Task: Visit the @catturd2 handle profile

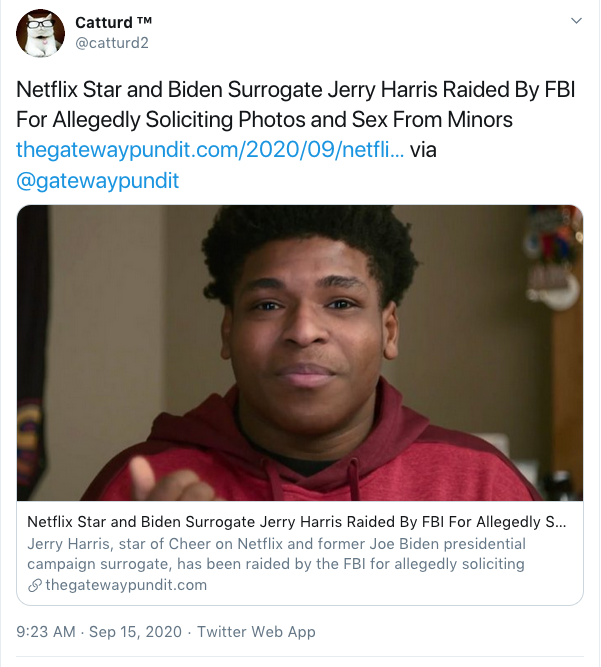Action: click(111, 43)
